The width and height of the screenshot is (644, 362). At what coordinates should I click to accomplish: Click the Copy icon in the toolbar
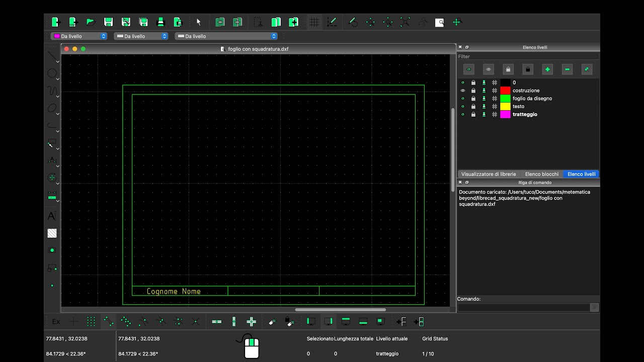[276, 22]
